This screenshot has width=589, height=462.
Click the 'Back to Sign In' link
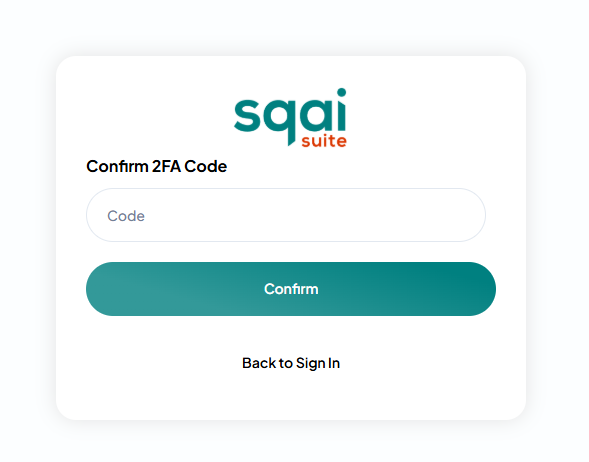point(291,363)
